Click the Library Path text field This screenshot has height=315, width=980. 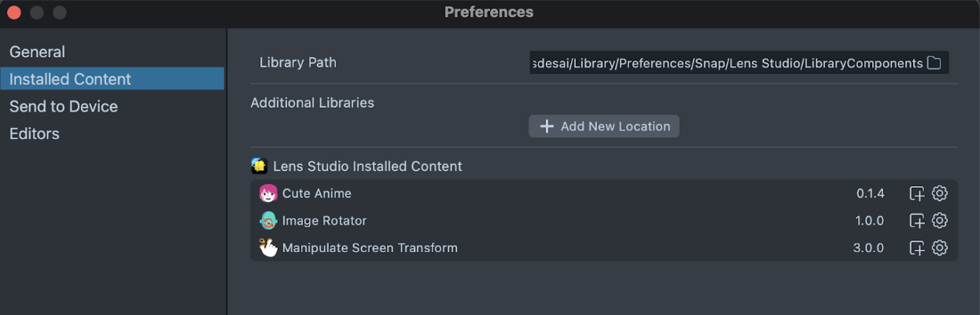(x=727, y=63)
